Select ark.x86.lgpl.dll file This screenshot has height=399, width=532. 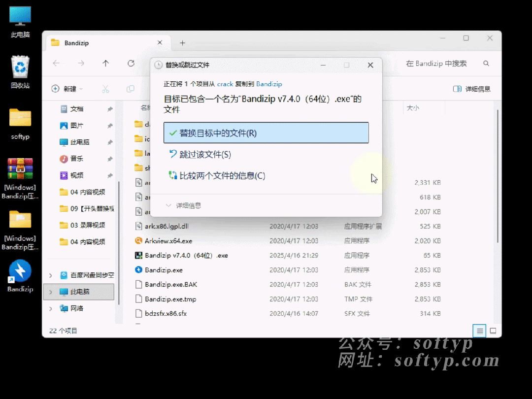click(x=162, y=226)
